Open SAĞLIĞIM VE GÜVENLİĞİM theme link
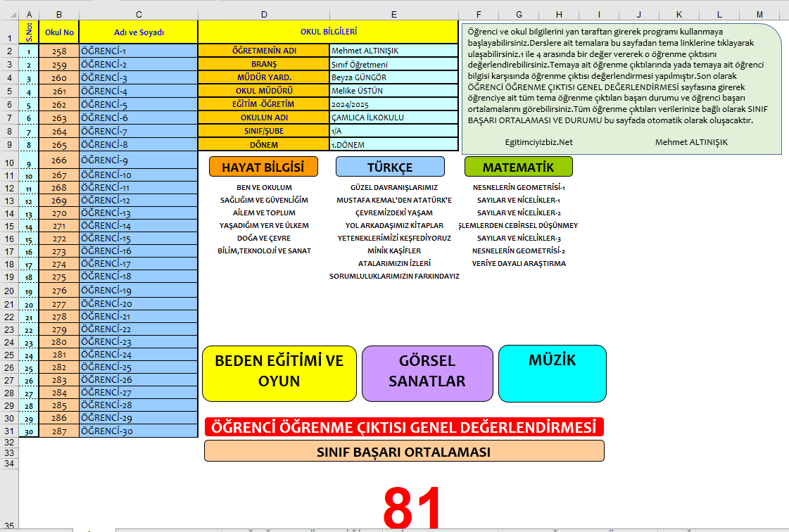The height and width of the screenshot is (532, 789). point(264,200)
